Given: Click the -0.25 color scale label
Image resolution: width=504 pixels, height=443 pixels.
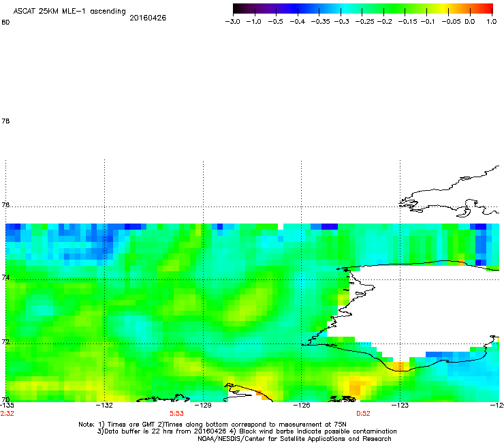Looking at the screenshot, I should (364, 22).
